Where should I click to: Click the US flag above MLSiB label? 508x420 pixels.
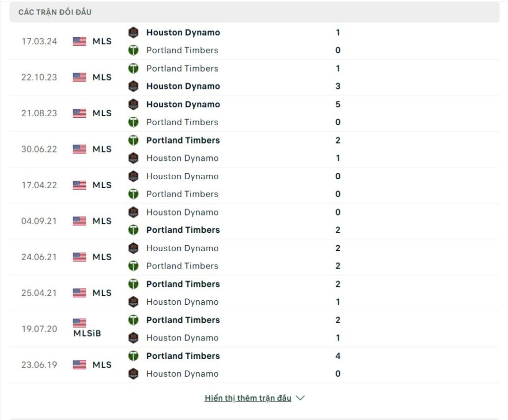79,323
